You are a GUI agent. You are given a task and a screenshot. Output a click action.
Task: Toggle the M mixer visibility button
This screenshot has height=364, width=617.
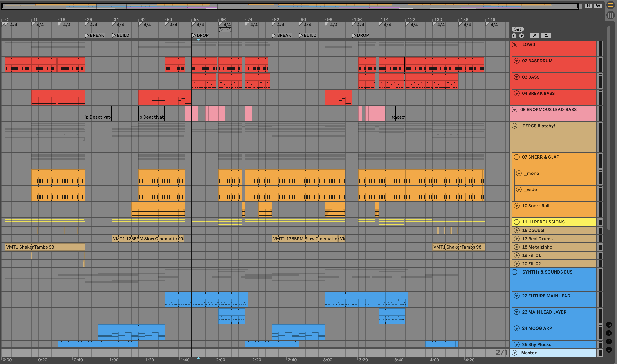click(x=609, y=341)
